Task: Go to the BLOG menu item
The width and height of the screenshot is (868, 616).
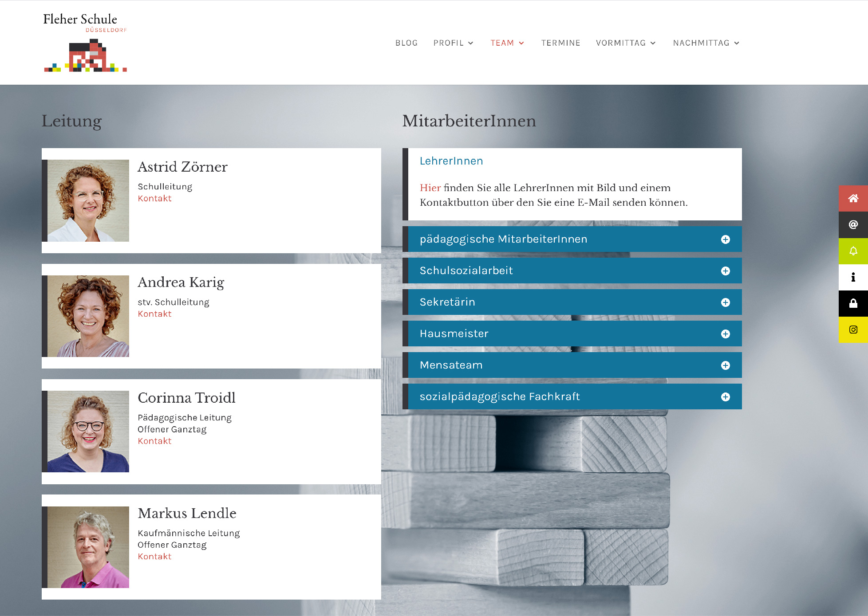Action: point(406,43)
